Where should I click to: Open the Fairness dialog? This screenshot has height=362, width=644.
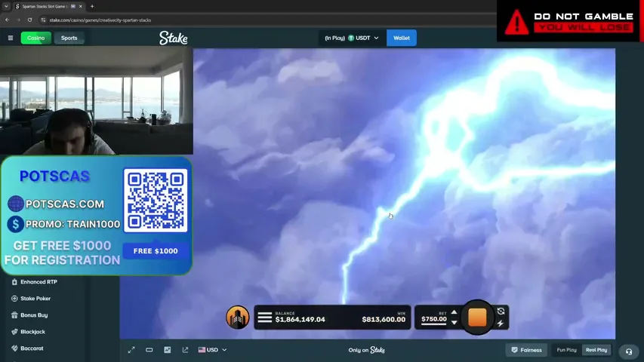click(x=526, y=350)
